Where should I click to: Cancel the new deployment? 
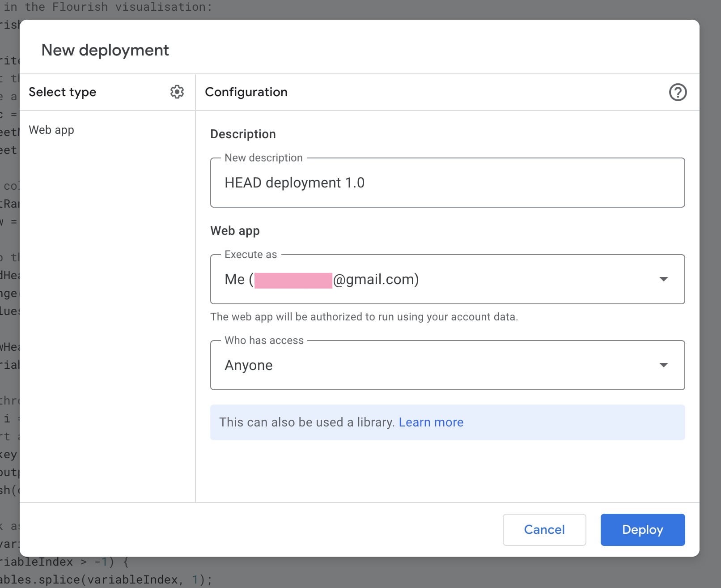(544, 530)
